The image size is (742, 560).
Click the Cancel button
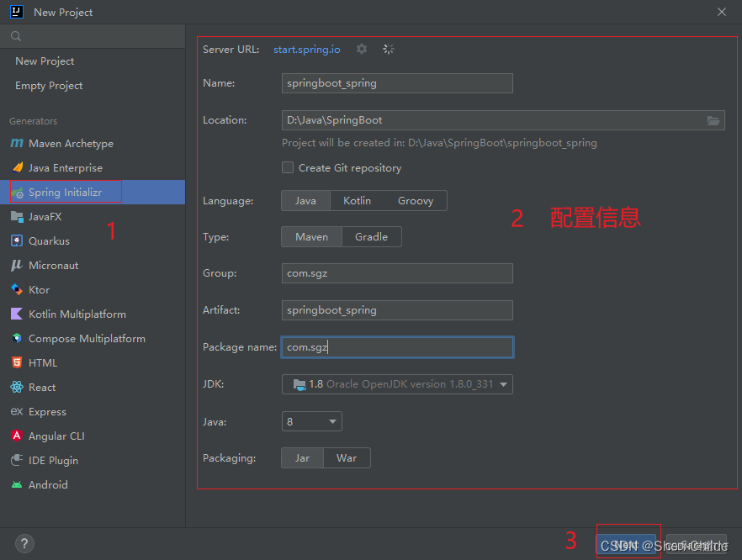coord(696,546)
